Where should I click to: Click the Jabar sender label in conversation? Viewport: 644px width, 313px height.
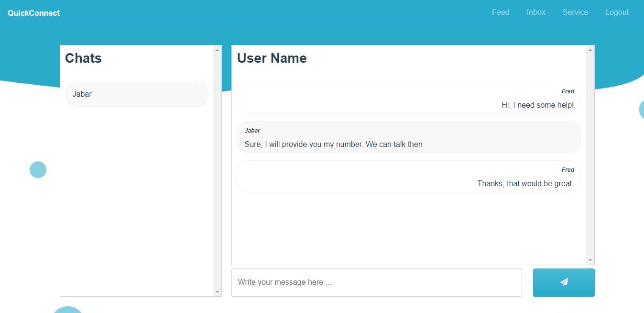click(252, 131)
